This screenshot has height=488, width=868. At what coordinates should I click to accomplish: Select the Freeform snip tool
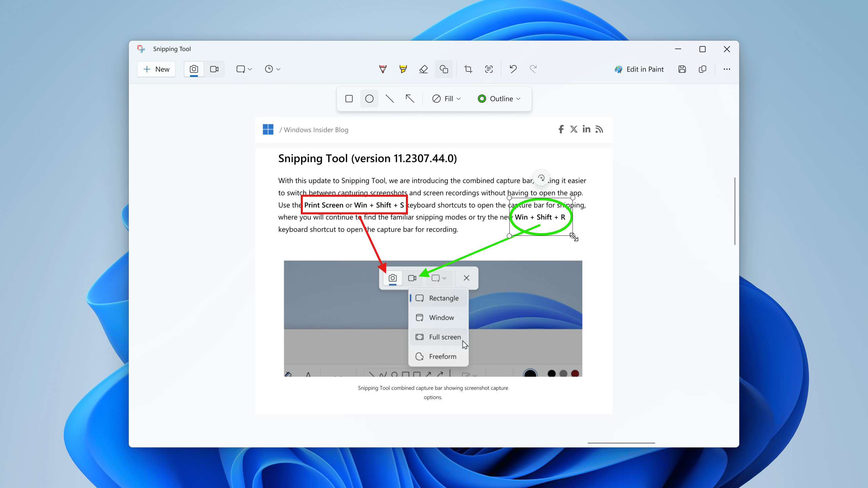[438, 356]
